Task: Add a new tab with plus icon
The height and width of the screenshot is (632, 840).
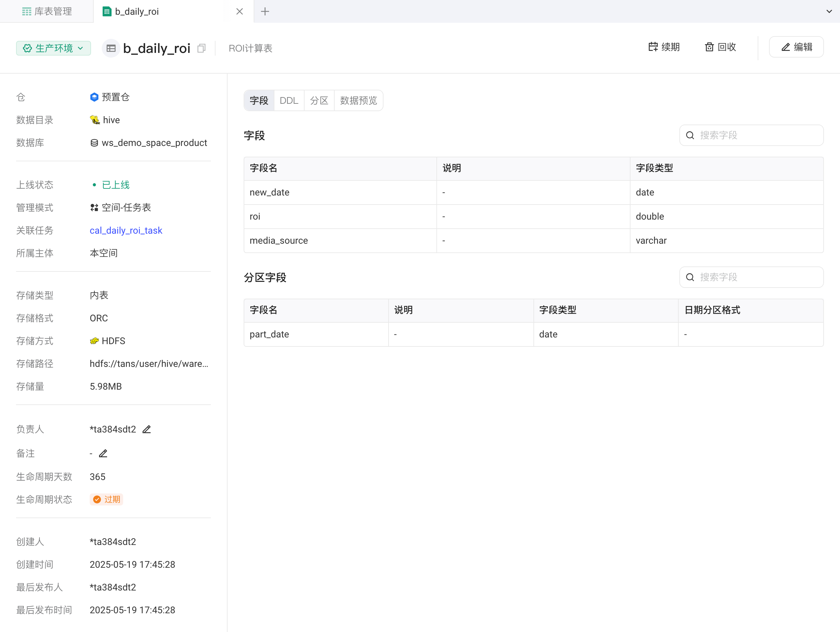Action: tap(265, 11)
